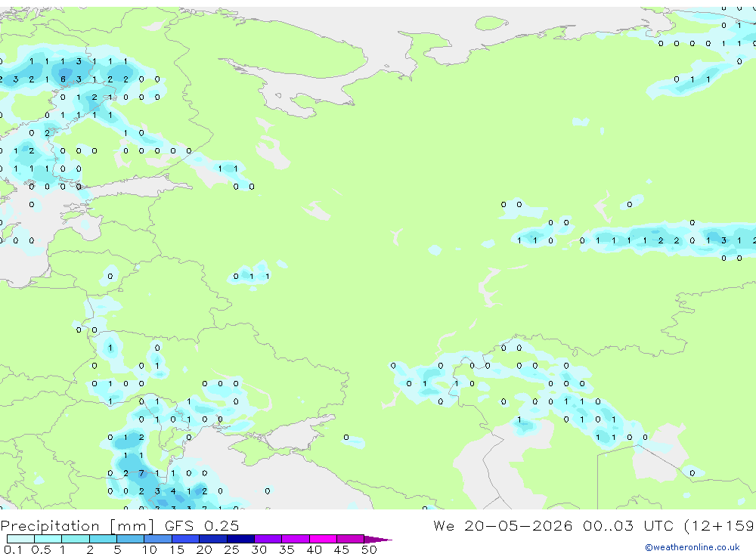Pick the 2–5 mm light blue legend swatch
The height and width of the screenshot is (554, 756).
pos(103,539)
